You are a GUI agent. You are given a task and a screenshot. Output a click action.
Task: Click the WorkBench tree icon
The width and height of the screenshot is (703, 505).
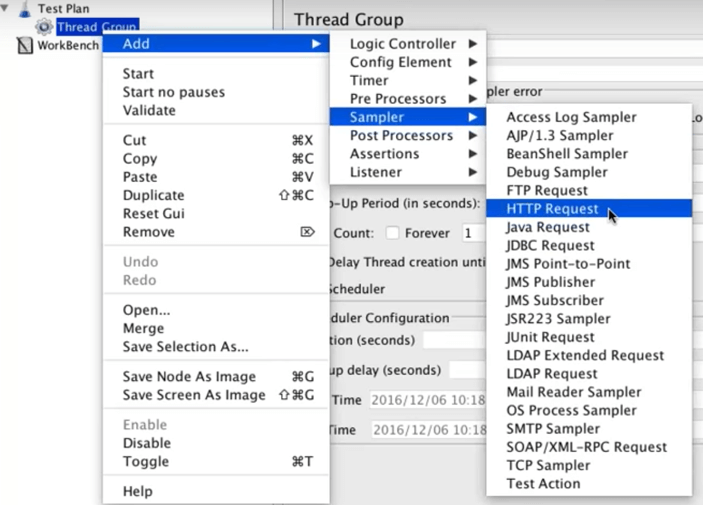[x=25, y=45]
